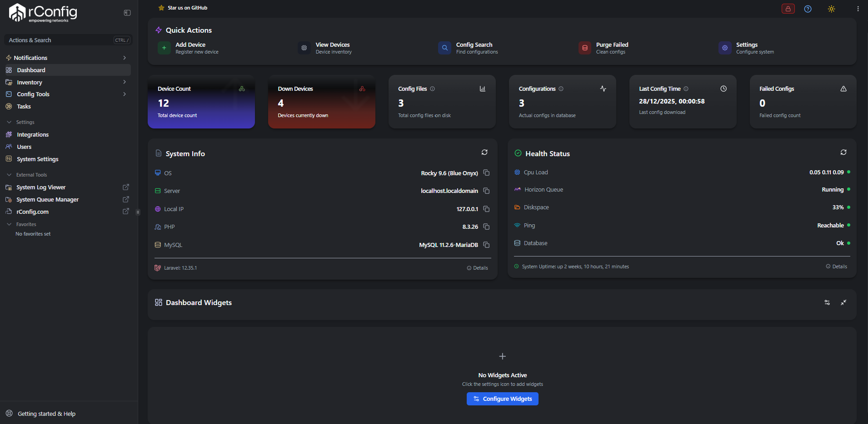Refresh the Health Status panel
This screenshot has width=868, height=424.
click(843, 153)
